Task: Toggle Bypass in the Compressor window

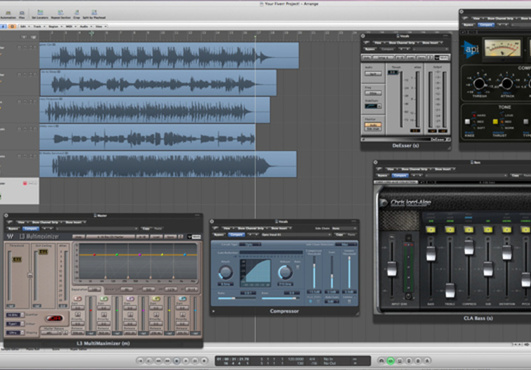Action: [x=218, y=234]
